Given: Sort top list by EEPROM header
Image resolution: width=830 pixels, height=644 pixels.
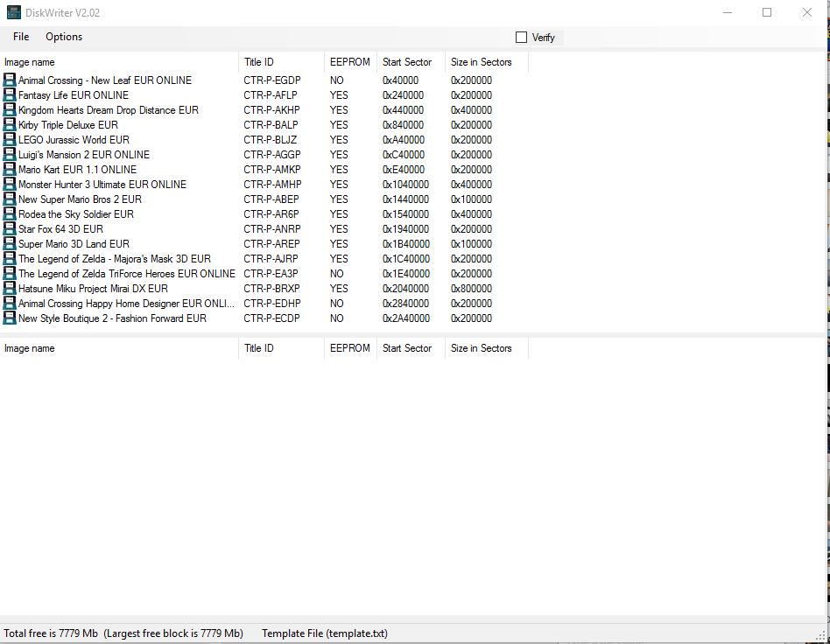Looking at the screenshot, I should pyautogui.click(x=350, y=62).
